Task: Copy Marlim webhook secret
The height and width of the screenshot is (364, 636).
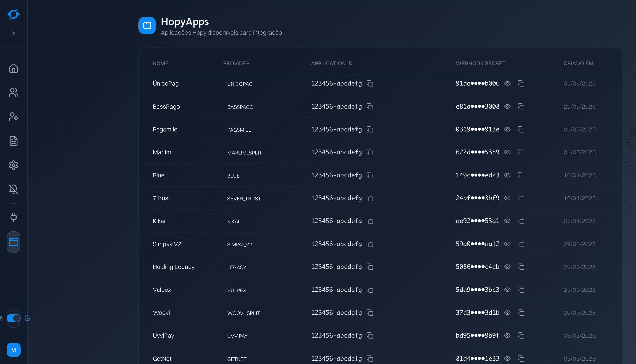Action: [521, 152]
